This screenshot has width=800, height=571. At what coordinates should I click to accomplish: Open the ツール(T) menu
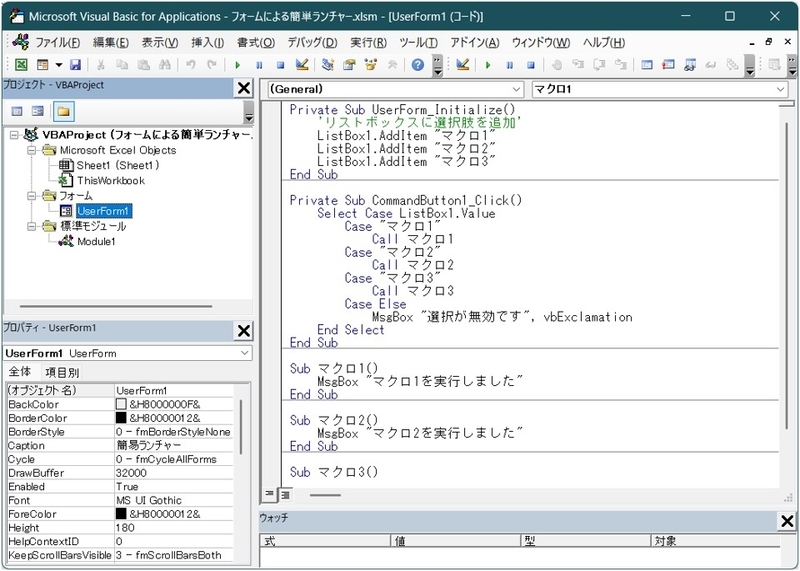[418, 43]
